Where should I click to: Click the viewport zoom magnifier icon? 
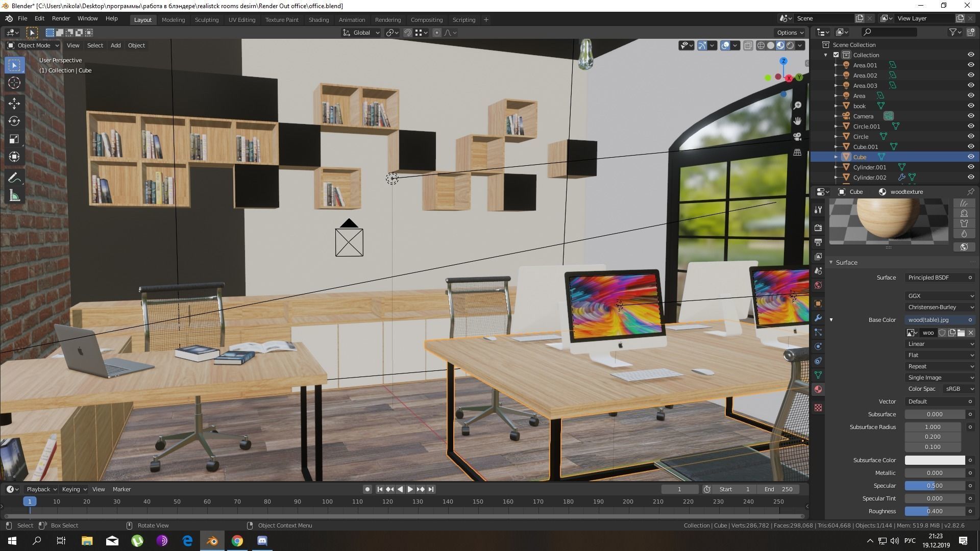click(797, 106)
